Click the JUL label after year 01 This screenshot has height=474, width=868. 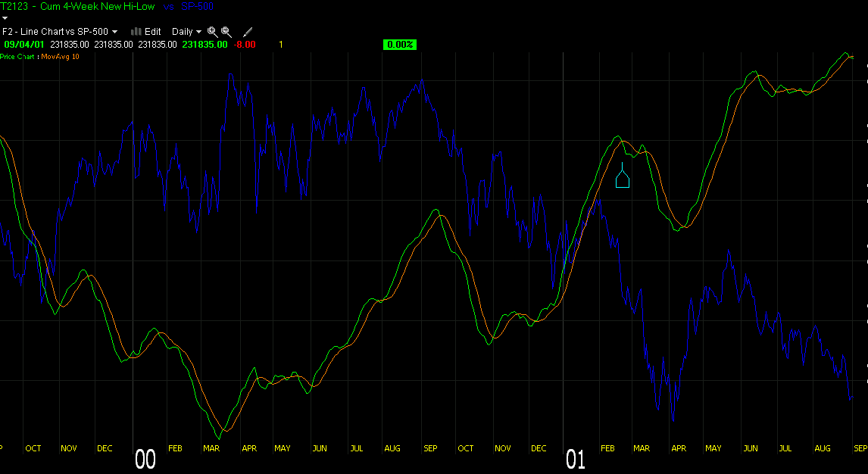click(785, 448)
